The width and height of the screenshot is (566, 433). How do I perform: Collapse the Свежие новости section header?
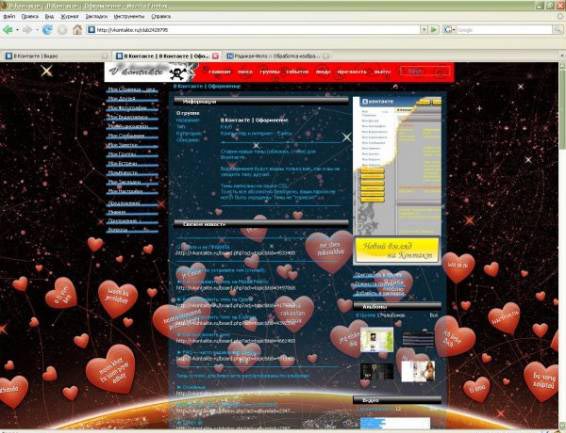[261, 224]
